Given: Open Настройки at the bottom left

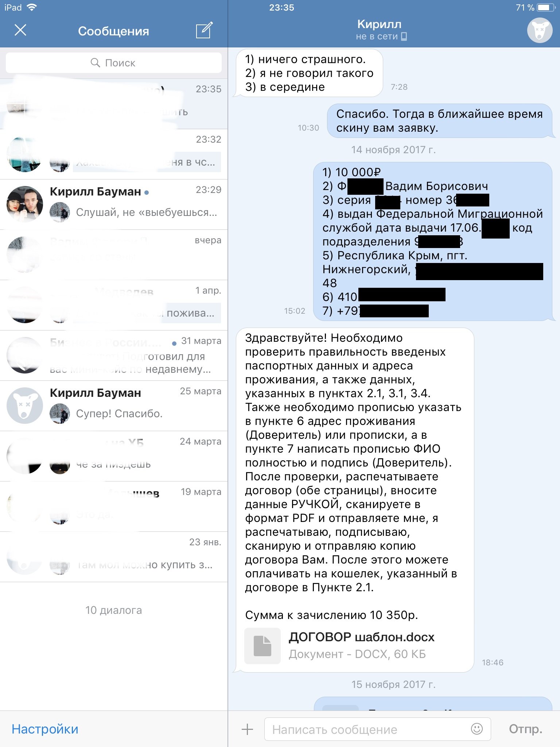Looking at the screenshot, I should pos(45,729).
